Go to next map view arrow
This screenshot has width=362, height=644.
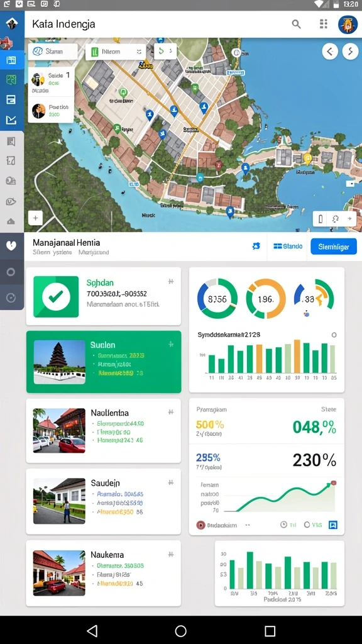click(x=351, y=52)
